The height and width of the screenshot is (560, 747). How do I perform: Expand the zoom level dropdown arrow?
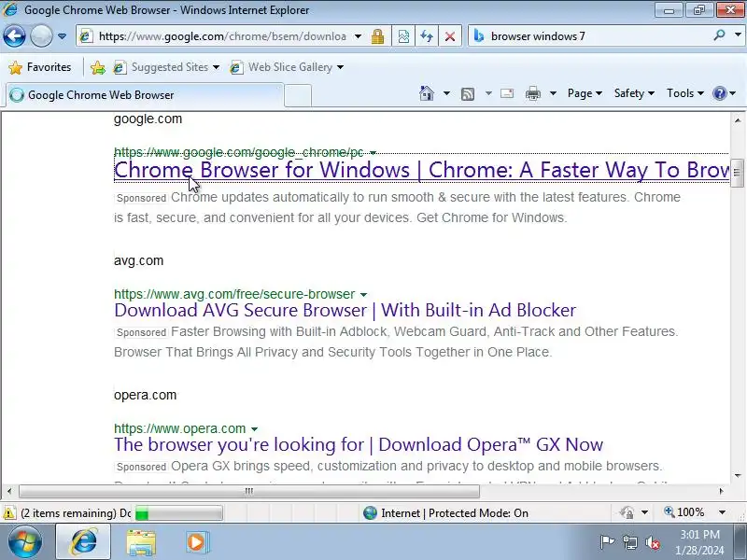click(722, 512)
